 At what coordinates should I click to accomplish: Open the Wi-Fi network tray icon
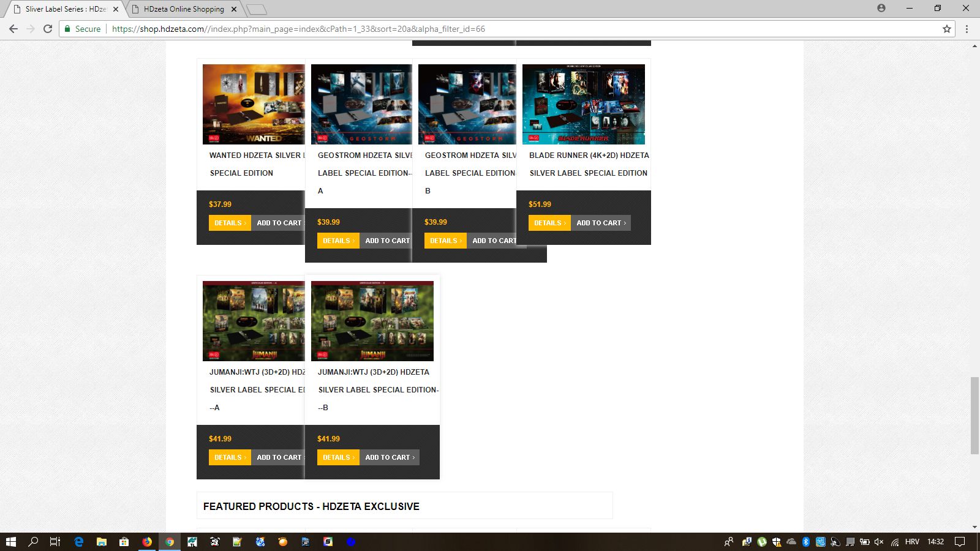(x=895, y=542)
